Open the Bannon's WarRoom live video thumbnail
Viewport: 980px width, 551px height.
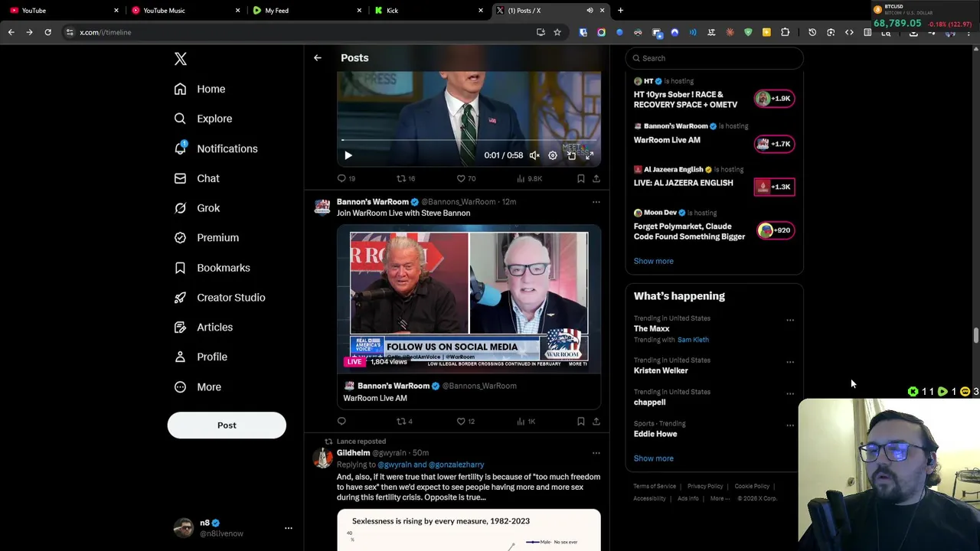469,300
